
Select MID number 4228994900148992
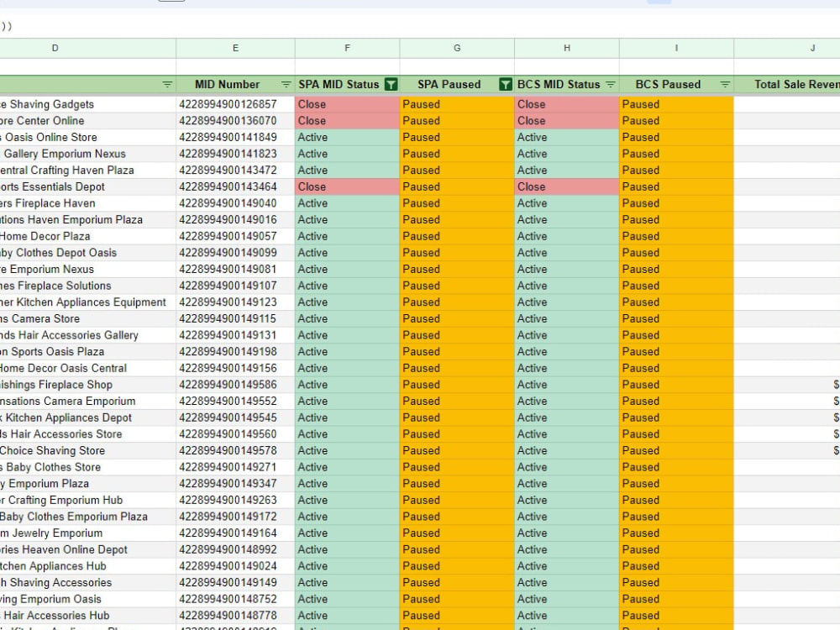coord(235,549)
